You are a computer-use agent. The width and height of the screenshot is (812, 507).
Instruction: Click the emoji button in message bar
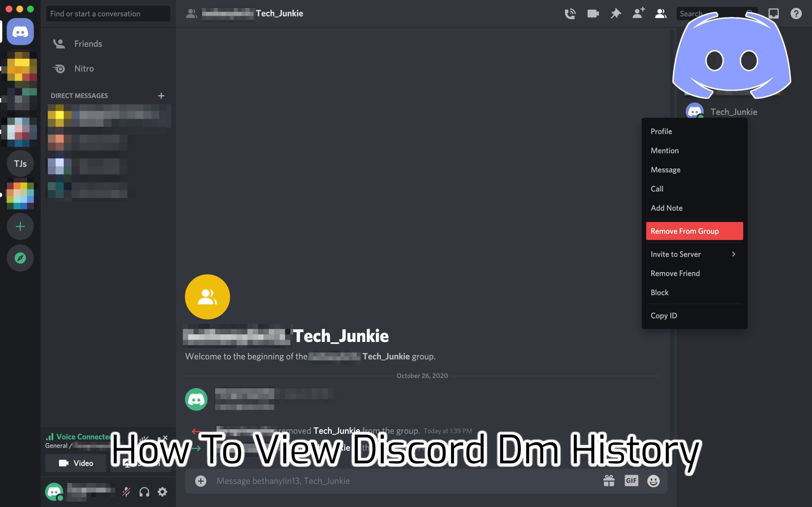653,481
